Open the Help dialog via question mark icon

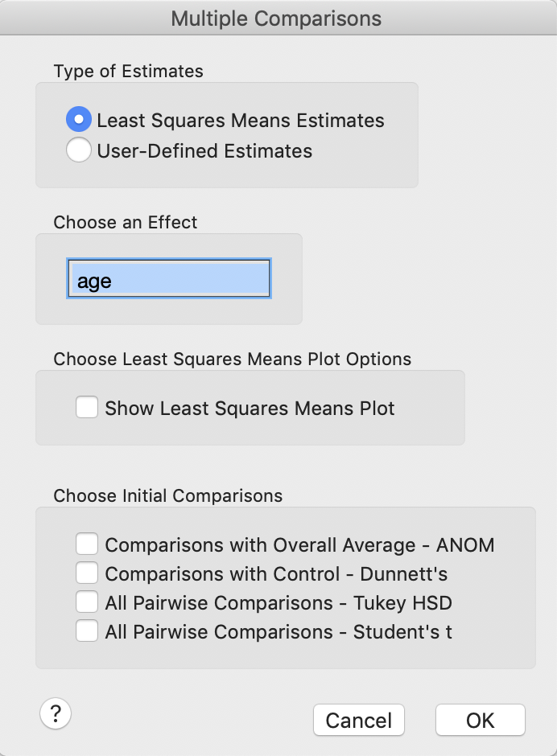pos(55,713)
